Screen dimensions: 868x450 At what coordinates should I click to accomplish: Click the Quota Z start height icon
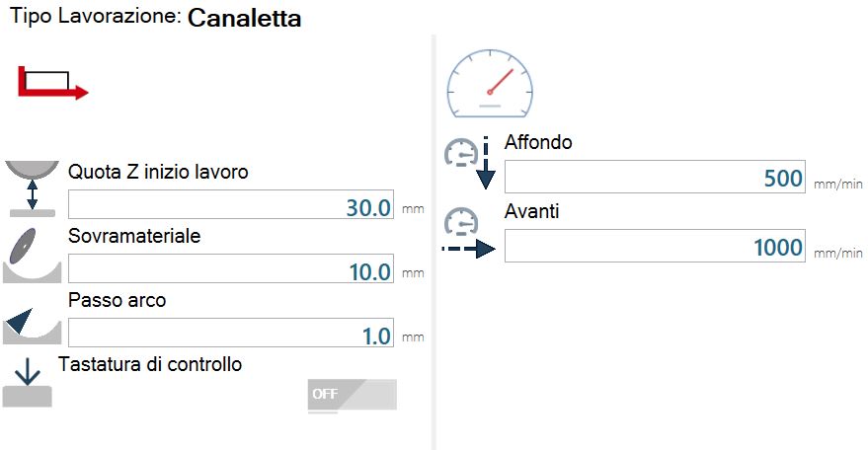pos(33,188)
